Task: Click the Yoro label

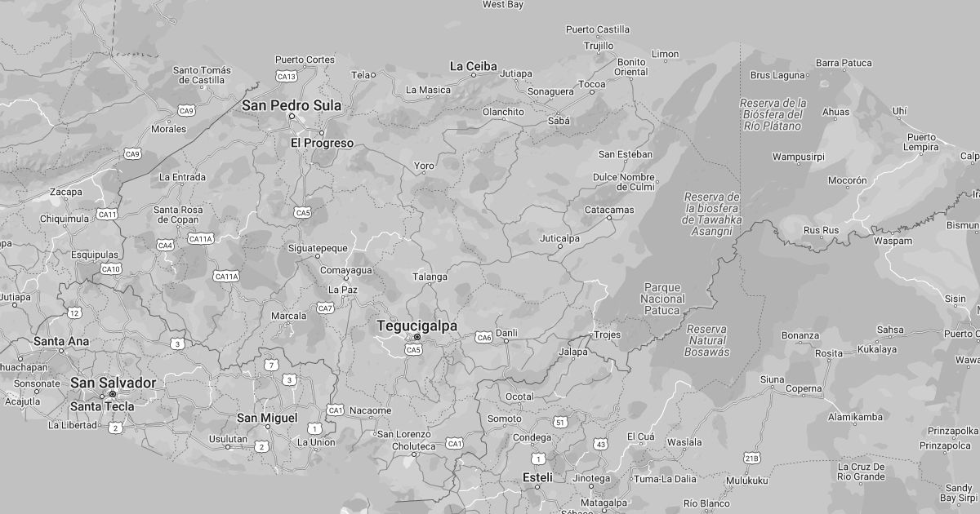Action: point(424,166)
